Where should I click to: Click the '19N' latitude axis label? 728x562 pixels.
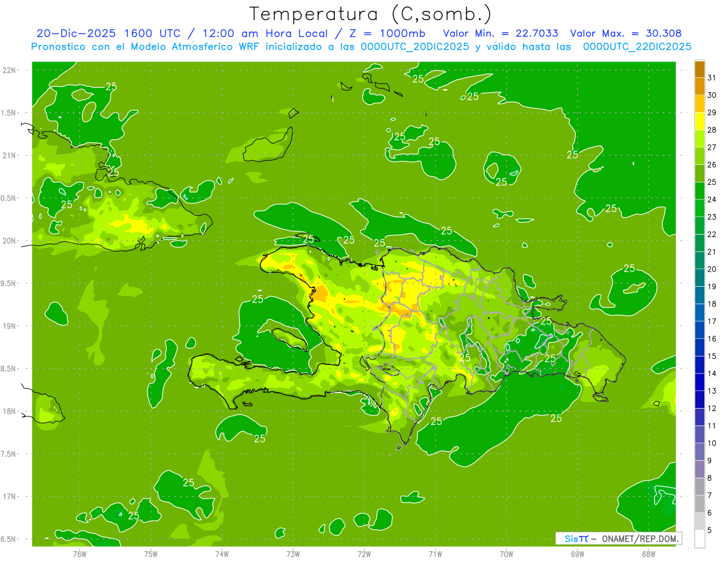pos(9,326)
